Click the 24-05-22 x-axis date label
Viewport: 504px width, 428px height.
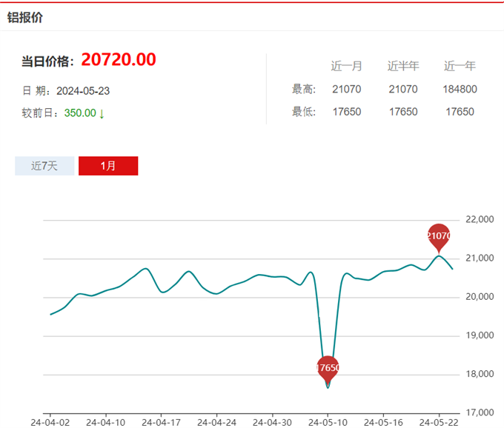coord(439,422)
